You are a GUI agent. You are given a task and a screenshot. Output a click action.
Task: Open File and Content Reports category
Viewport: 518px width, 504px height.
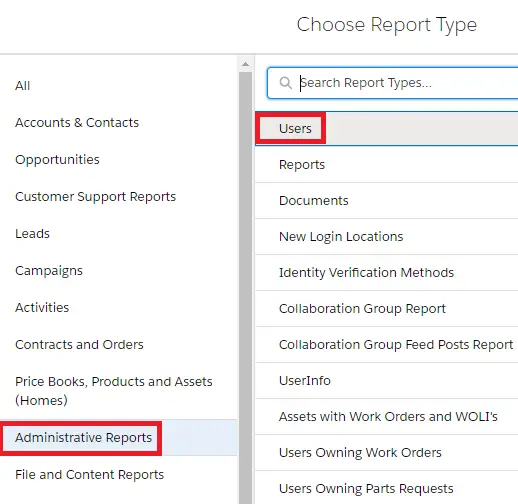89,475
